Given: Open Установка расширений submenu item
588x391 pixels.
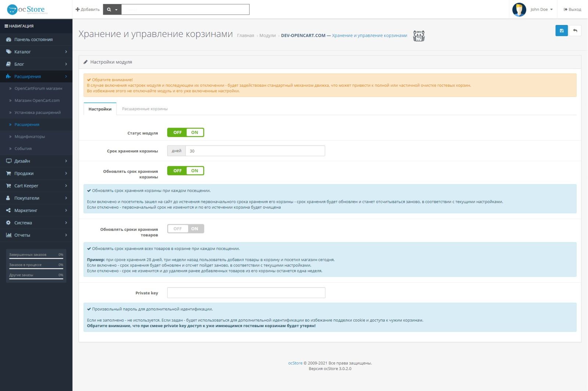Looking at the screenshot, I should click(36, 112).
